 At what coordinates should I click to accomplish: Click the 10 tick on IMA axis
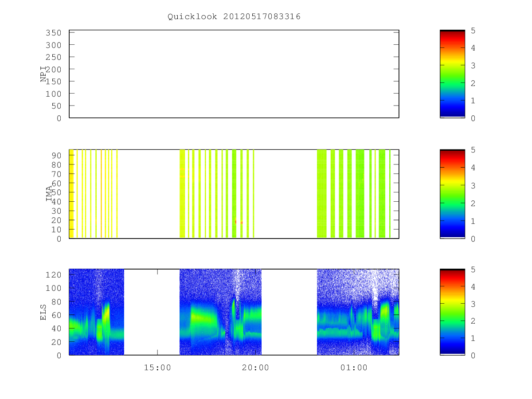click(56, 229)
